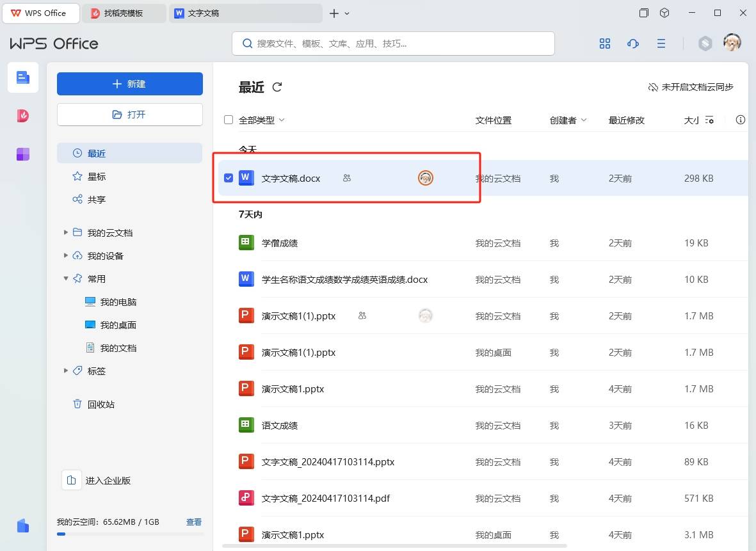Click the 查看 link next to storage info

(x=193, y=522)
